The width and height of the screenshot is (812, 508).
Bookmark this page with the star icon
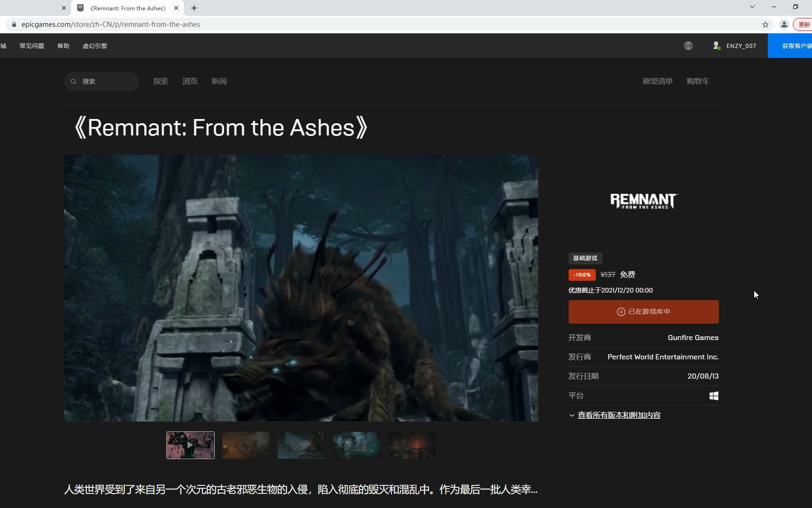coord(765,24)
